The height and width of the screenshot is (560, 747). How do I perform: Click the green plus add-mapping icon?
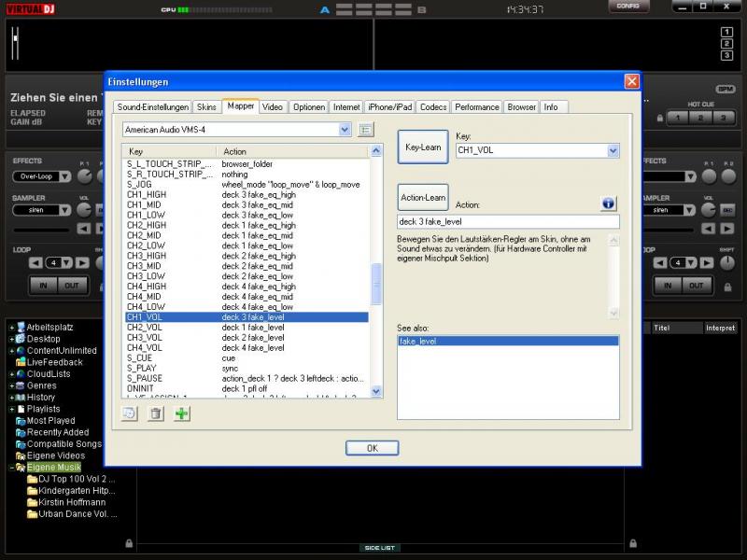click(x=181, y=413)
